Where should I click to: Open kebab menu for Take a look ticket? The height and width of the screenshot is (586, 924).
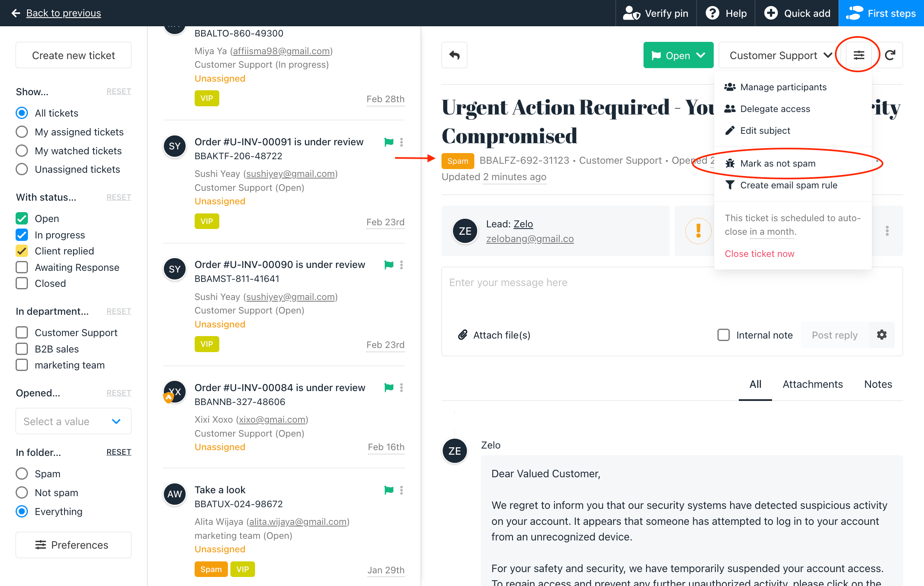click(x=402, y=490)
